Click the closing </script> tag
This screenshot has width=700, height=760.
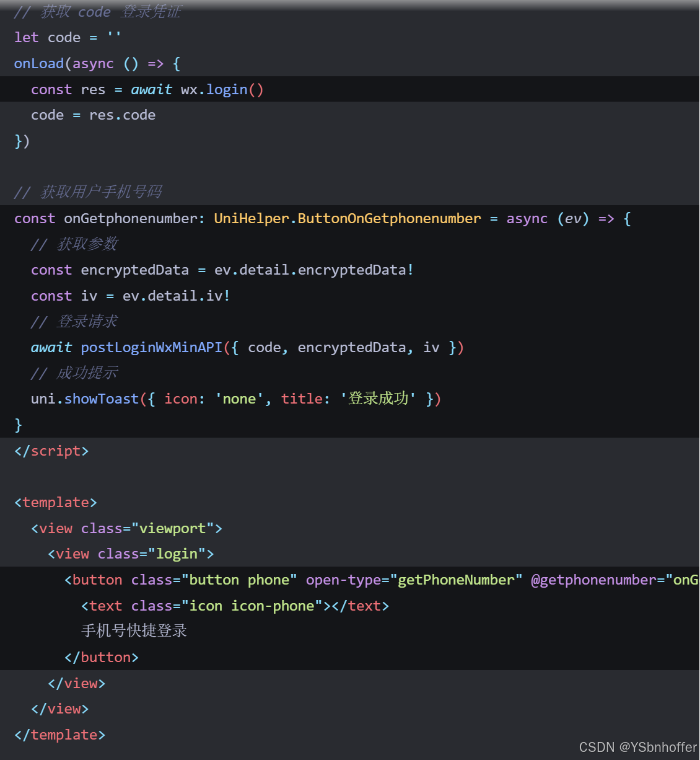51,451
